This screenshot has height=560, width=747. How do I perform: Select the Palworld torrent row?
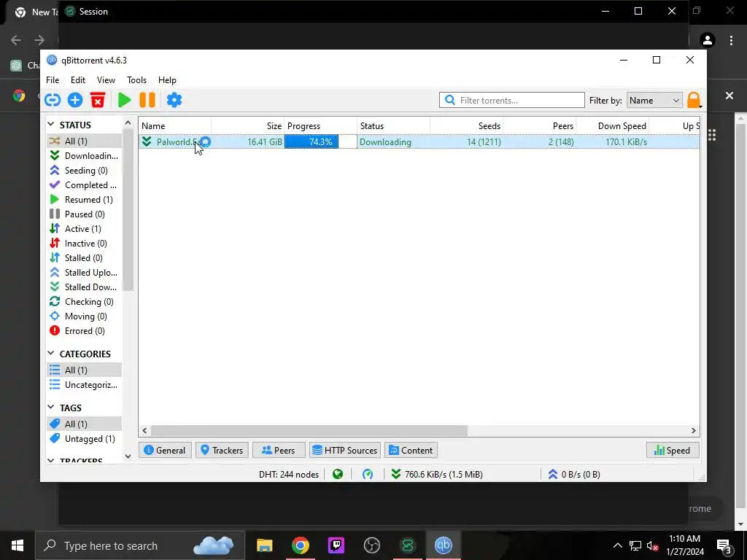419,142
